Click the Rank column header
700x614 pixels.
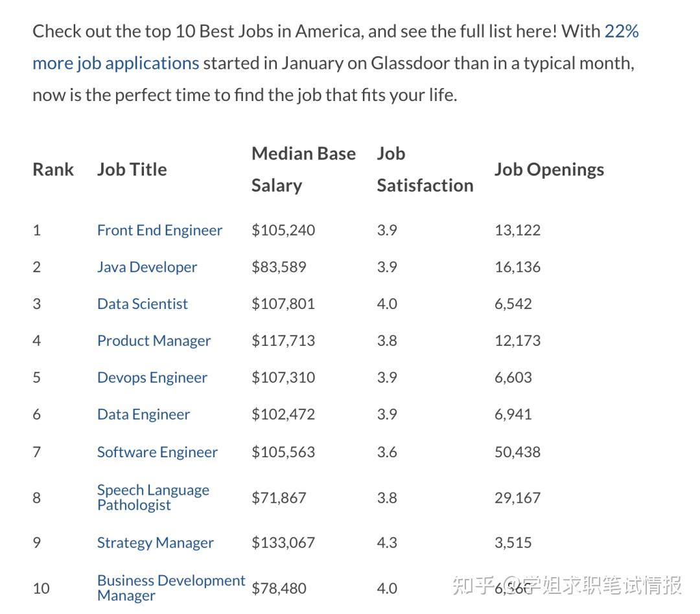53,170
